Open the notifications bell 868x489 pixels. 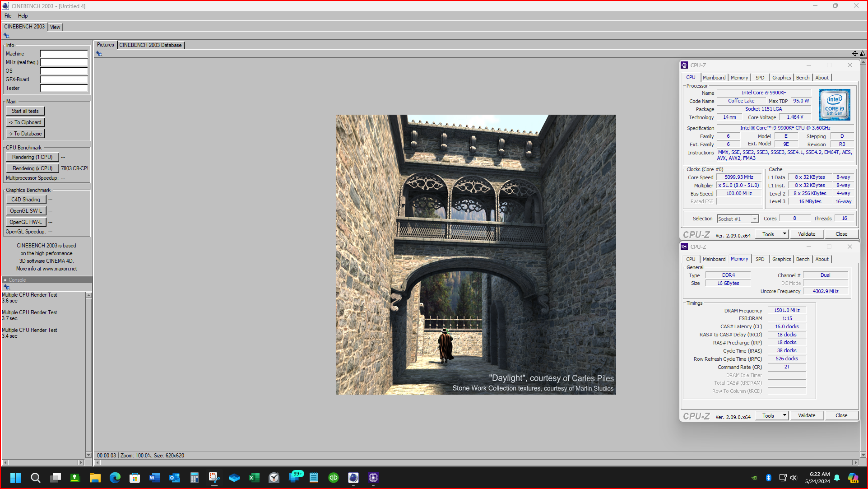[x=836, y=477]
